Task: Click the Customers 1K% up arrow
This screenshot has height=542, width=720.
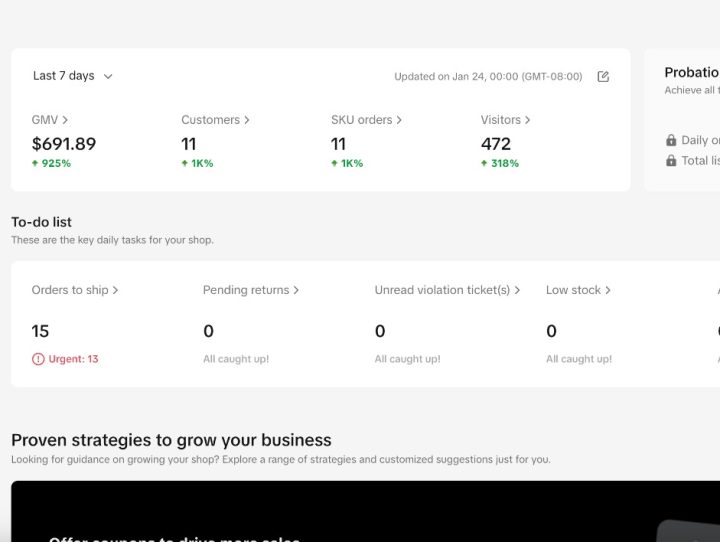Action: pyautogui.click(x=185, y=163)
